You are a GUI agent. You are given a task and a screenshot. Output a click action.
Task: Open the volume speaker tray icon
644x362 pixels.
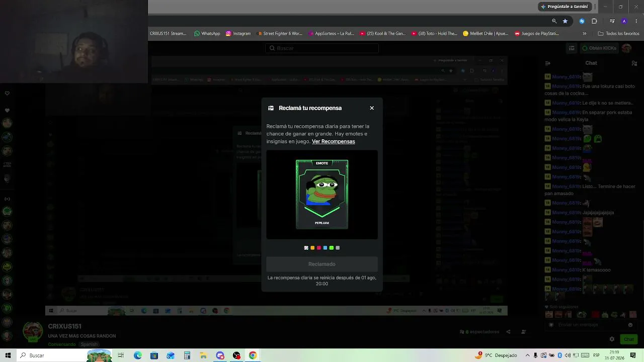point(568,355)
